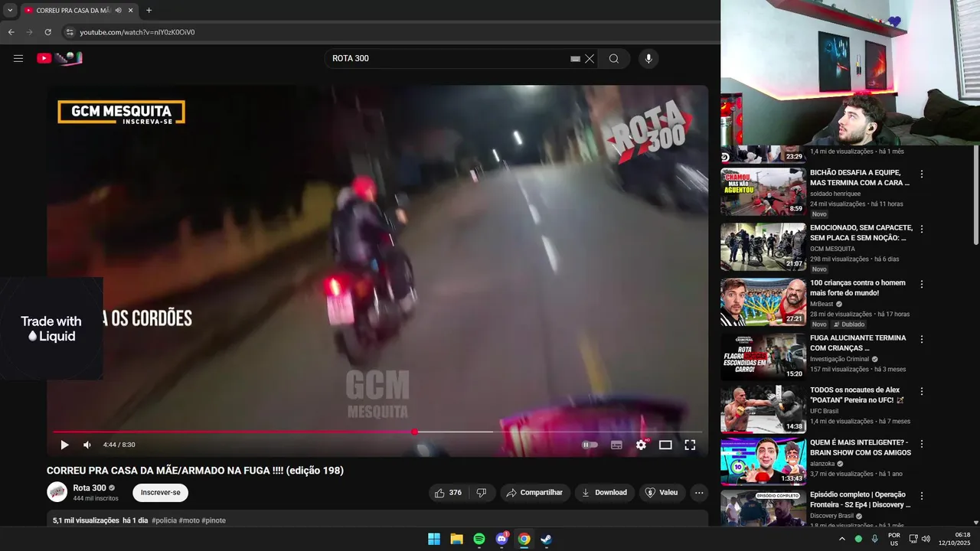Like the video with 376 likes
The image size is (980, 551).
click(448, 493)
